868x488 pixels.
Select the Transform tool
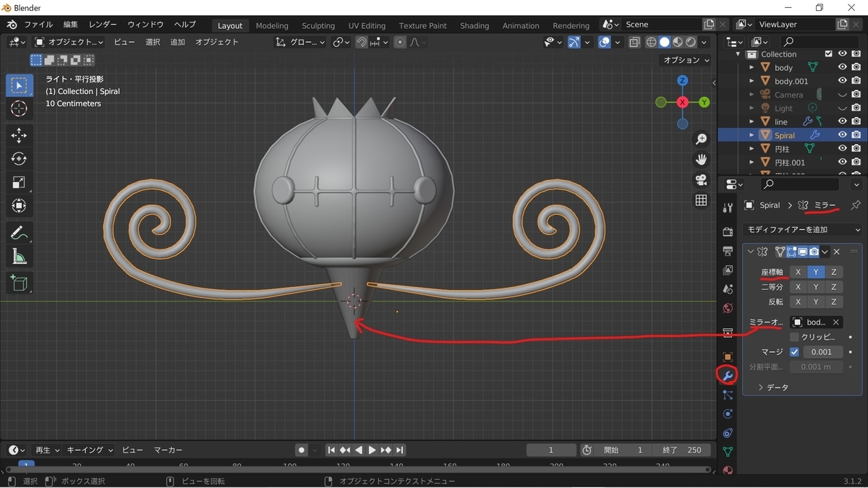pyautogui.click(x=20, y=207)
